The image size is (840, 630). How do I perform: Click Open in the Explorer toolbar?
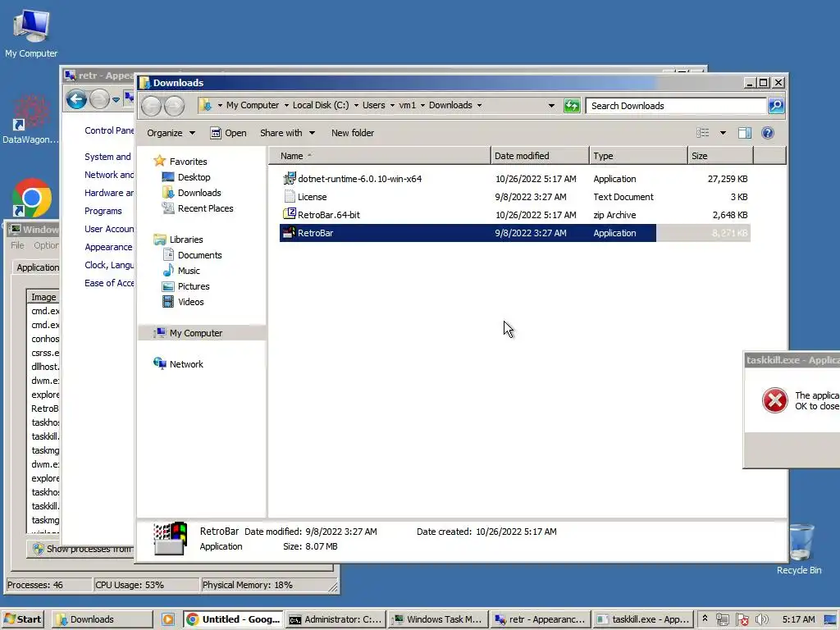point(228,133)
